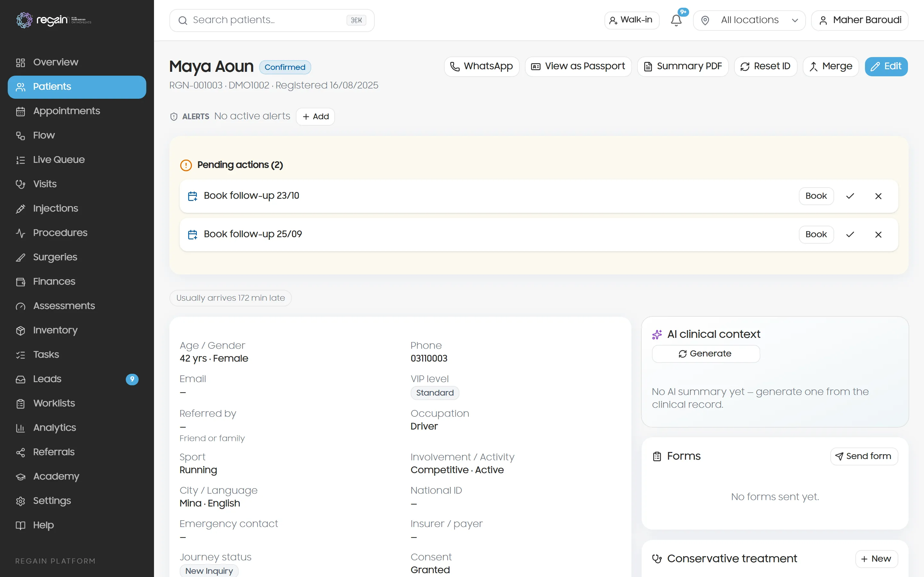
Task: Download the Summary PDF
Action: tap(683, 66)
